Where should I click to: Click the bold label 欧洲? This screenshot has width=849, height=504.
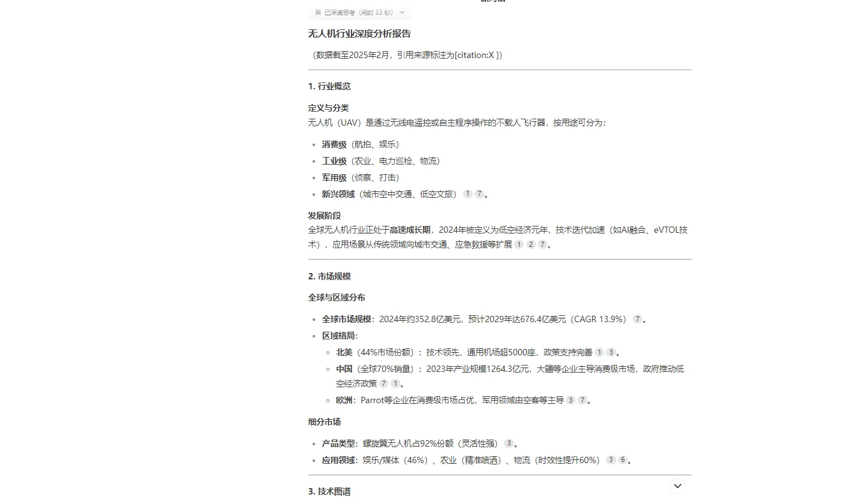(x=344, y=400)
